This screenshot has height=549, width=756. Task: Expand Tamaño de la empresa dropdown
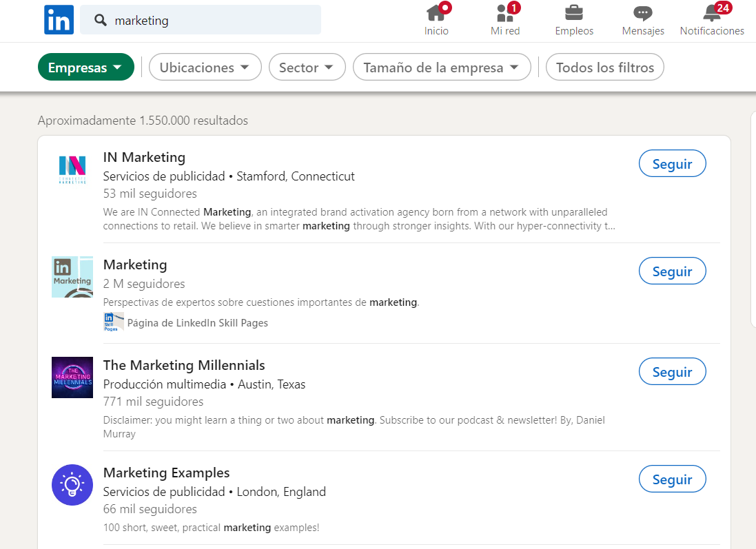(x=442, y=67)
